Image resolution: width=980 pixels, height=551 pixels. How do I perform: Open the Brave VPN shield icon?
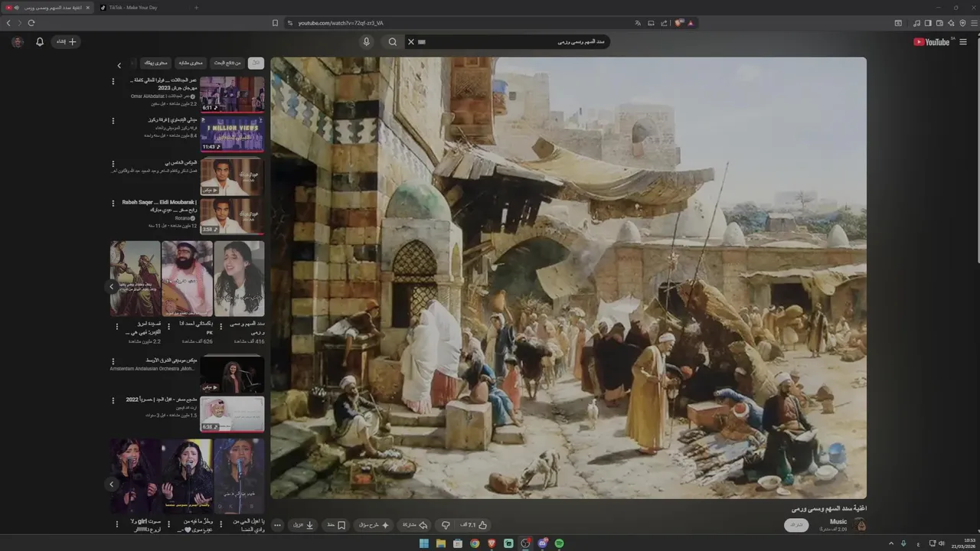pos(962,23)
